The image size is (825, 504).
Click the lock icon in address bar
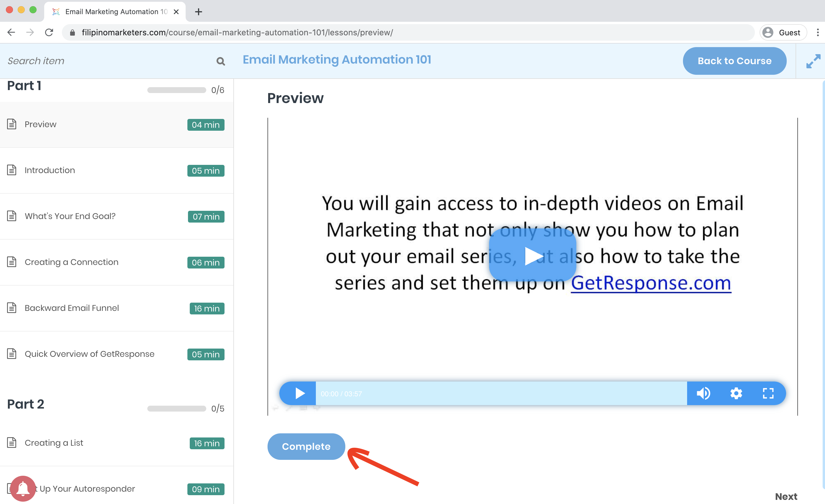(x=72, y=33)
